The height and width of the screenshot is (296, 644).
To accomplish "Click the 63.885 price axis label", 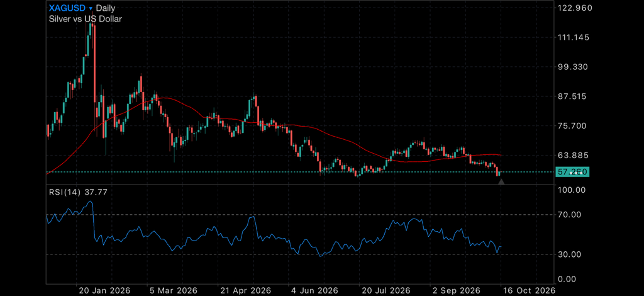I will click(x=574, y=156).
